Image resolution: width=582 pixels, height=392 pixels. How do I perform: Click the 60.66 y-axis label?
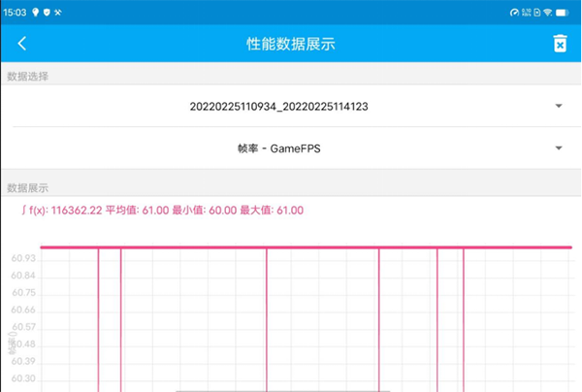pyautogui.click(x=23, y=310)
